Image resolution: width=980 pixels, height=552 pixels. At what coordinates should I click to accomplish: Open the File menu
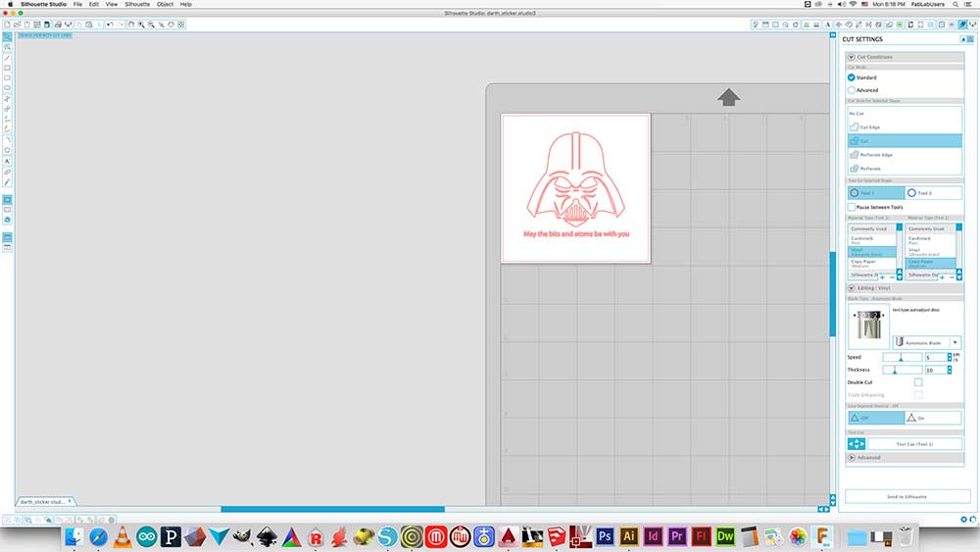pos(77,4)
